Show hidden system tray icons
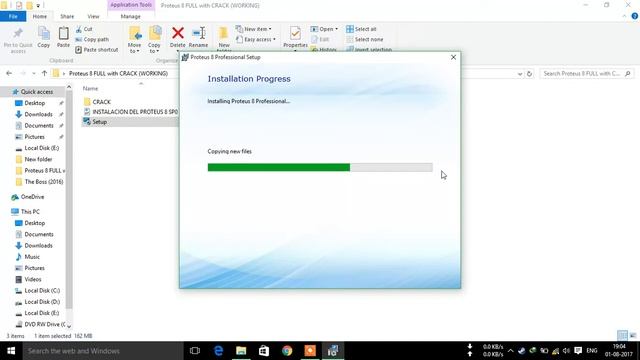Image resolution: width=640 pixels, height=360 pixels. (511, 351)
